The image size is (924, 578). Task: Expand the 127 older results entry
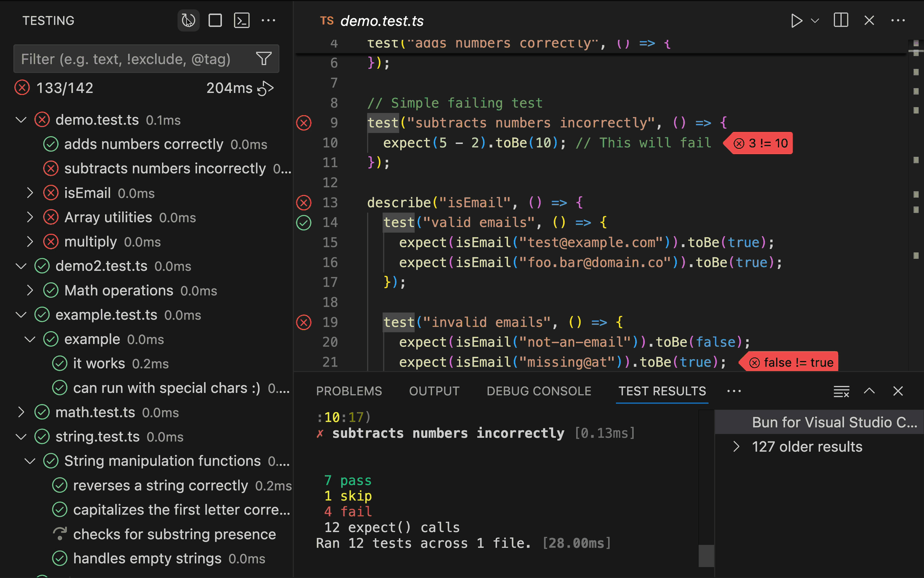[736, 447]
